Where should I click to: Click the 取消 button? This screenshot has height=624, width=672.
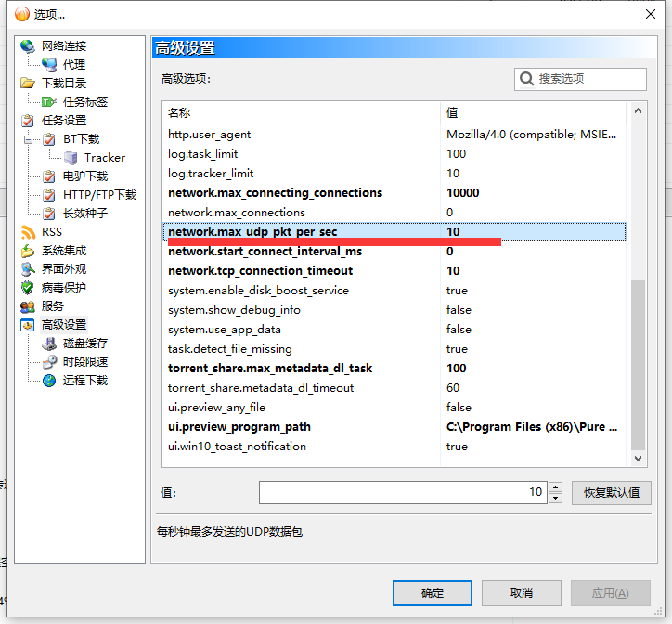tap(521, 593)
